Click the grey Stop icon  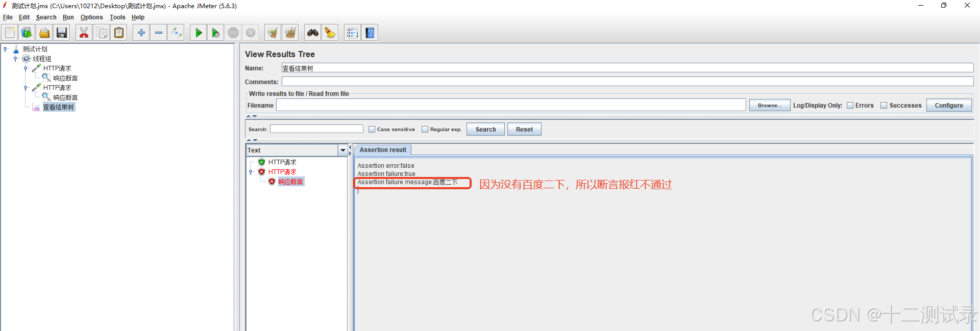pos(233,33)
